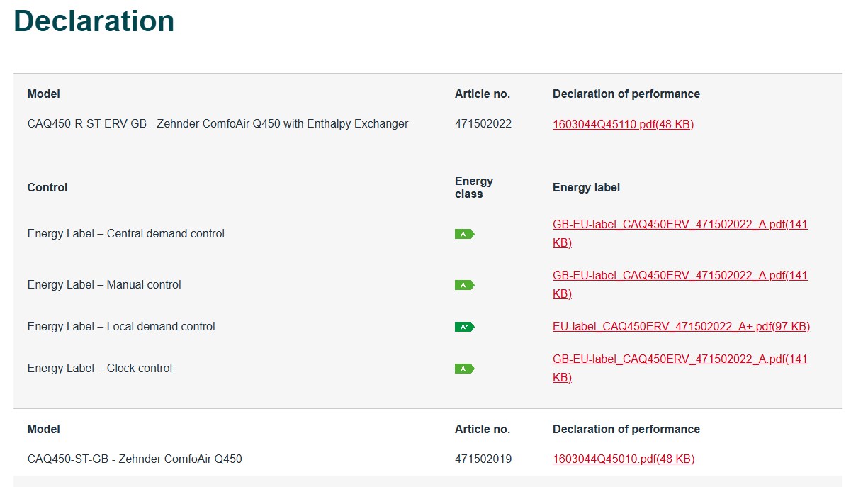The image size is (868, 487).
Task: Click article number 471502019
Action: [483, 459]
